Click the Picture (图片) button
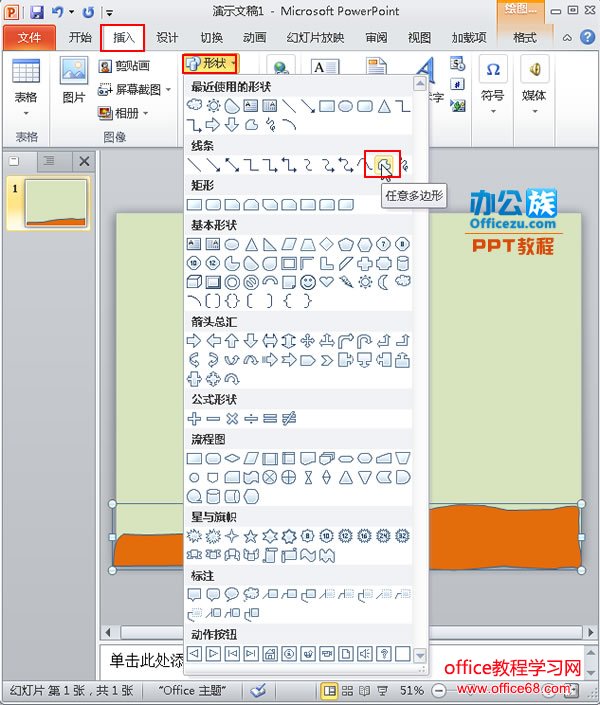The width and height of the screenshot is (600, 705). click(x=74, y=81)
